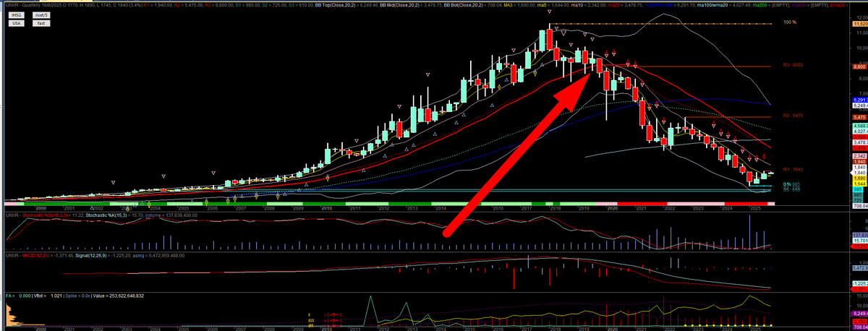Viewport: 868px width, 331px height.
Task: Click the 8,800 price tag on right axis
Action: click(x=860, y=66)
